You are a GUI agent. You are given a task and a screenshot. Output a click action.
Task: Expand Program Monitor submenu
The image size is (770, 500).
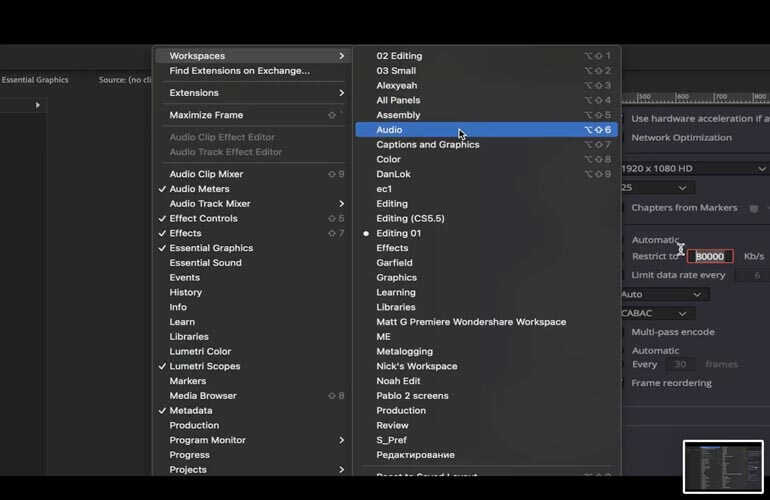253,440
